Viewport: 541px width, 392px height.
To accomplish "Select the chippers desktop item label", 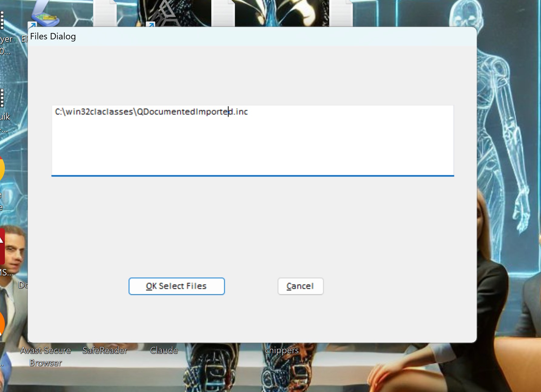I will pyautogui.click(x=282, y=350).
